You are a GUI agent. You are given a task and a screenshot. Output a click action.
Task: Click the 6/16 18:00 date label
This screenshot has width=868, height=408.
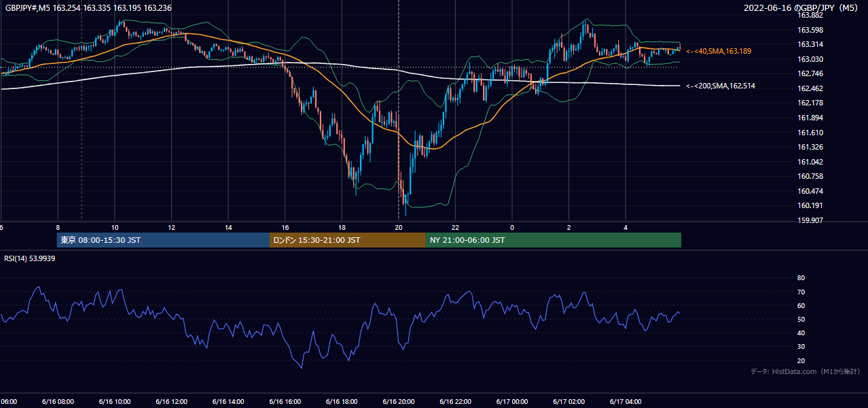coord(342,401)
